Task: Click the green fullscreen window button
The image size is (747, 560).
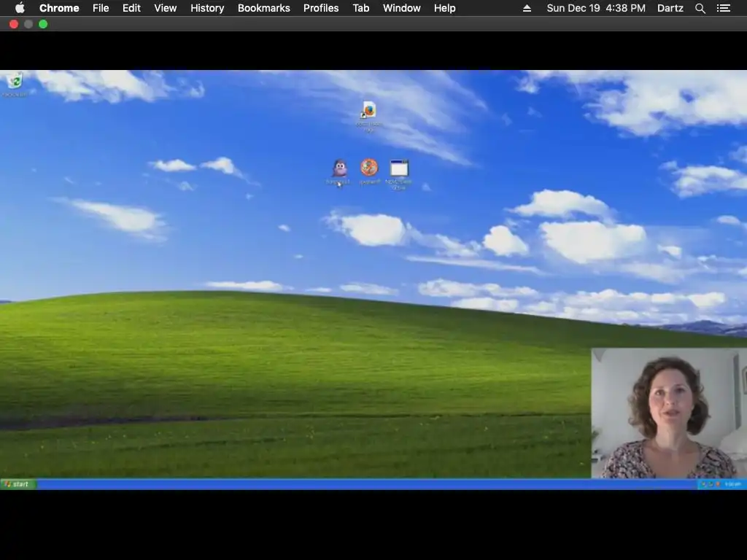Action: tap(43, 24)
